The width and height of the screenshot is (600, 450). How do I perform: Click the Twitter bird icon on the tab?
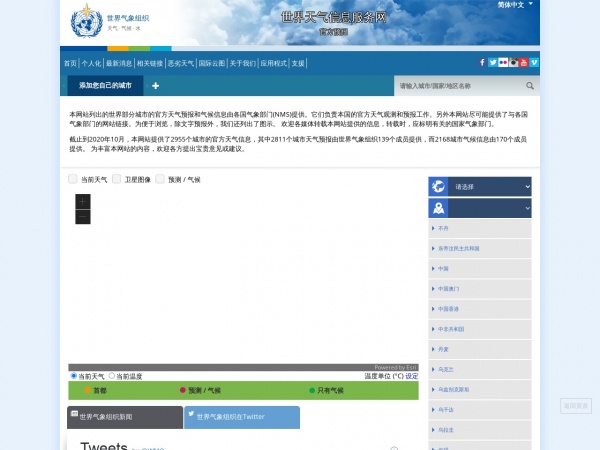pyautogui.click(x=191, y=413)
